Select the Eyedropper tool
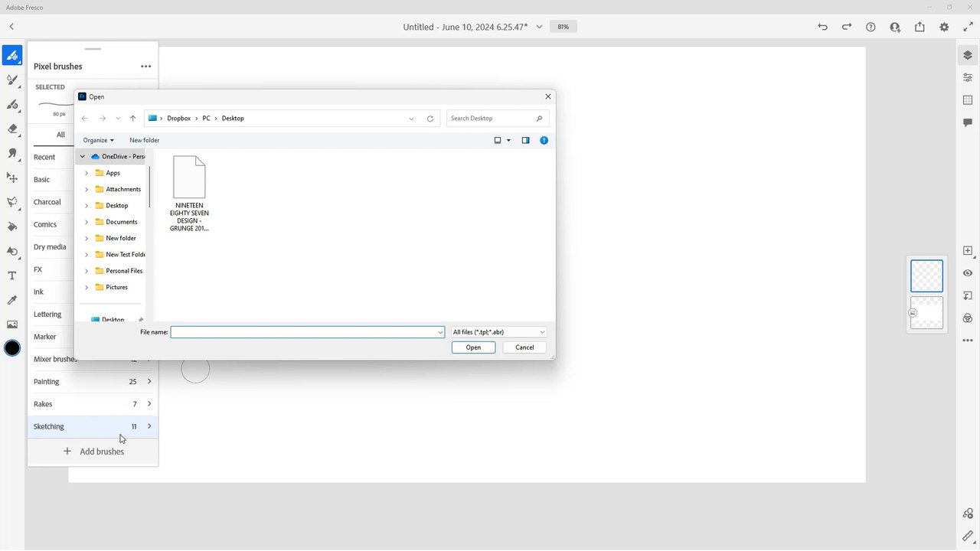The height and width of the screenshot is (551, 980). tap(12, 300)
